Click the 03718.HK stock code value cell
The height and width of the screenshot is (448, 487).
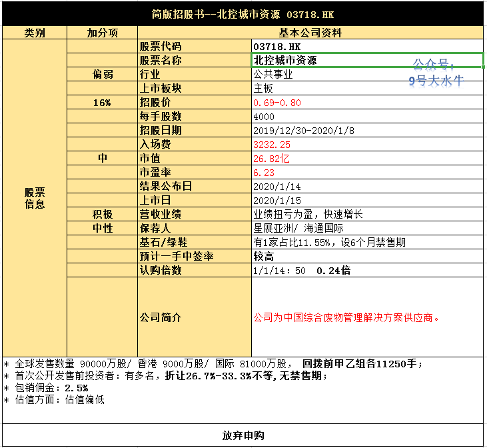tap(368, 46)
